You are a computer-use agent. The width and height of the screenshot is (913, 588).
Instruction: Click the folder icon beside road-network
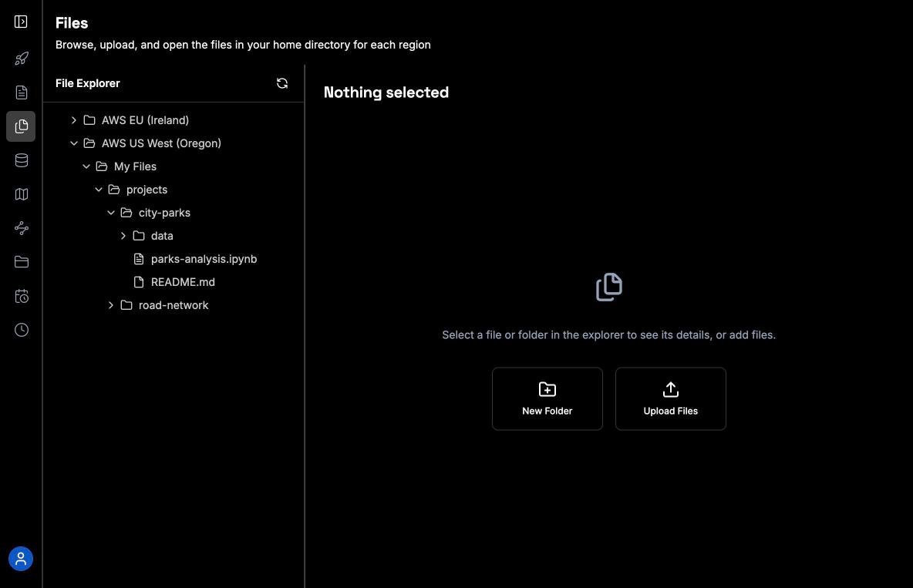(126, 305)
